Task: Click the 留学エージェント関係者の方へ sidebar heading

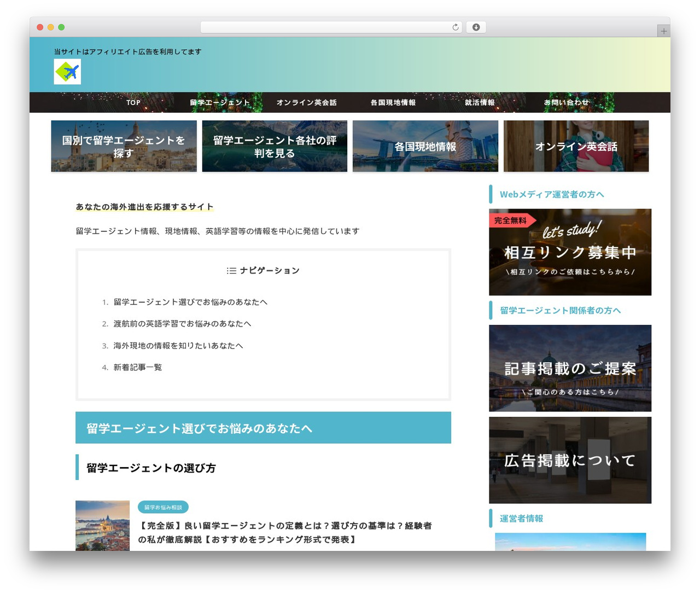Action: [561, 310]
